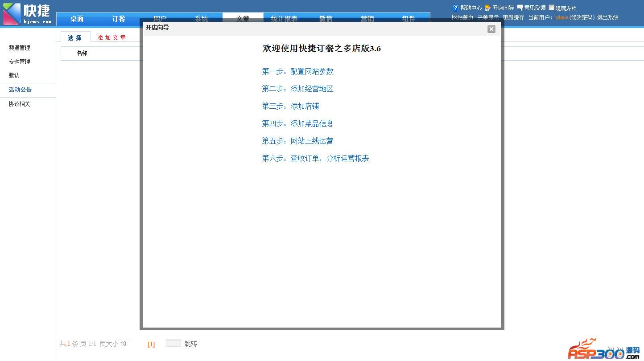Toggle the 隐藏左栏 checkbox
644x361 pixels.
551,8
